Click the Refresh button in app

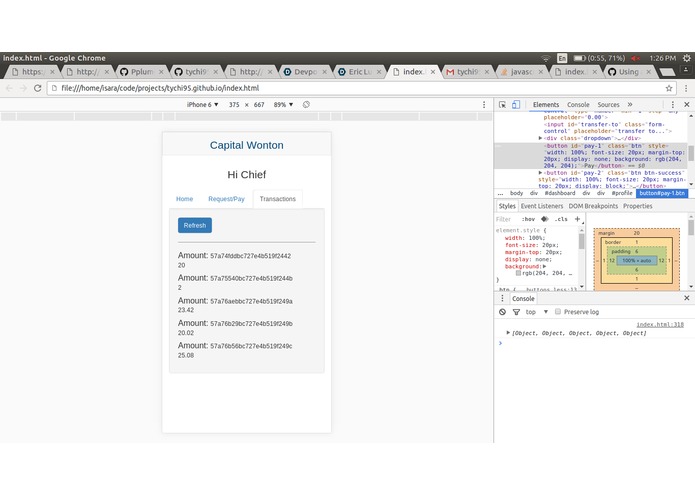click(x=195, y=225)
